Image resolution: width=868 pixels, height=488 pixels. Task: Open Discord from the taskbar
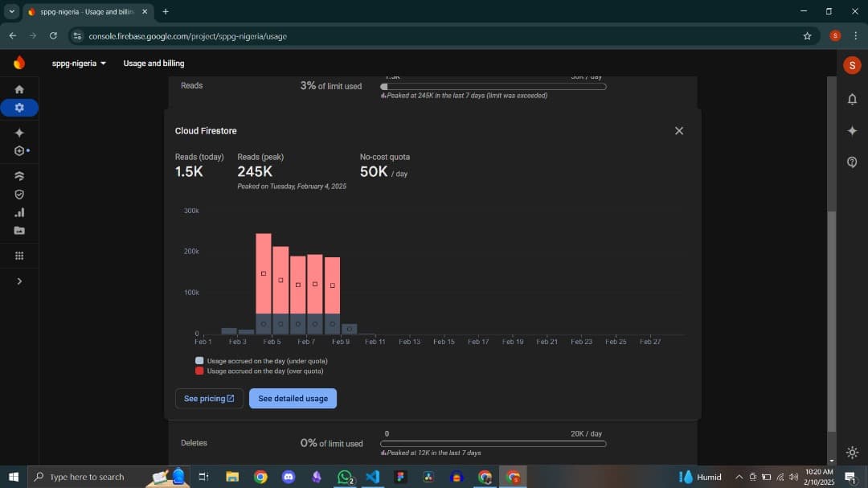[289, 477]
